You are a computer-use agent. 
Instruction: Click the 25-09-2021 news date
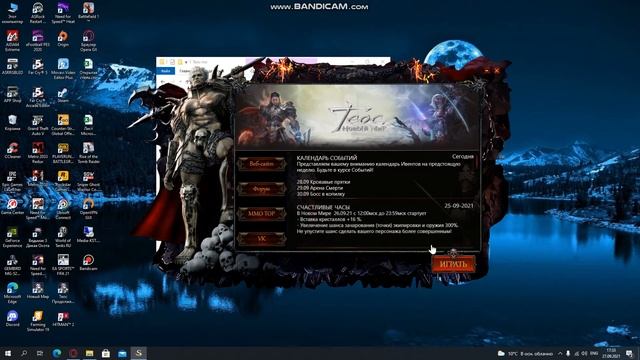click(x=459, y=206)
